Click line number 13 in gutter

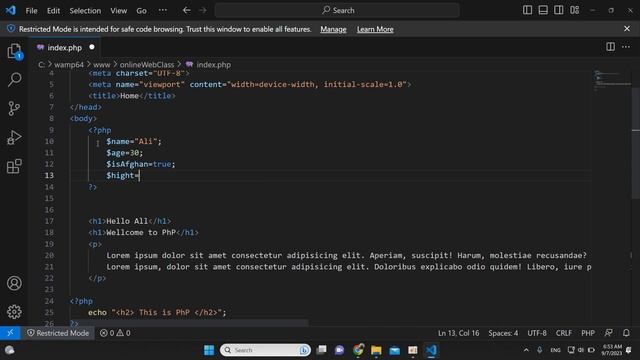49,175
